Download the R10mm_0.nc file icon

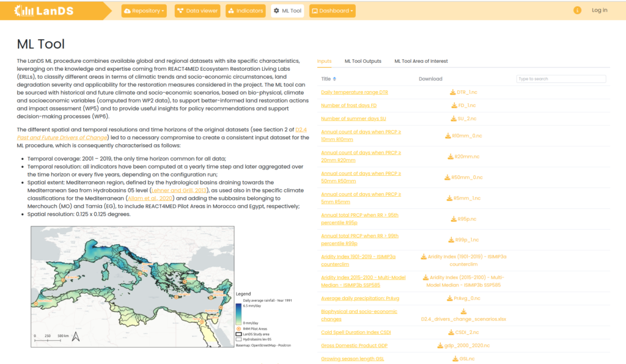(448, 136)
